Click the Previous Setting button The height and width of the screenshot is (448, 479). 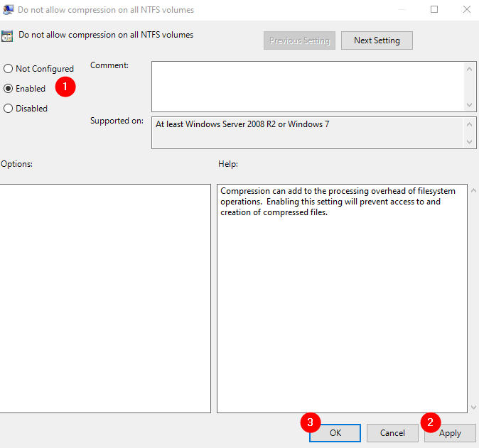(299, 40)
